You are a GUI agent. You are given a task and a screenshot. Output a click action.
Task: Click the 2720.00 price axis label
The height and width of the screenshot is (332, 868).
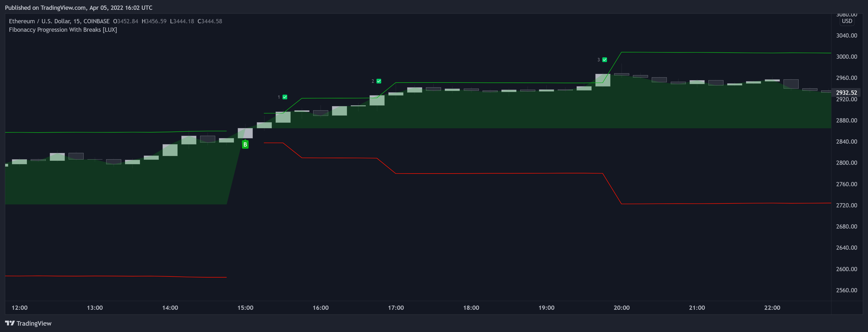click(x=847, y=205)
